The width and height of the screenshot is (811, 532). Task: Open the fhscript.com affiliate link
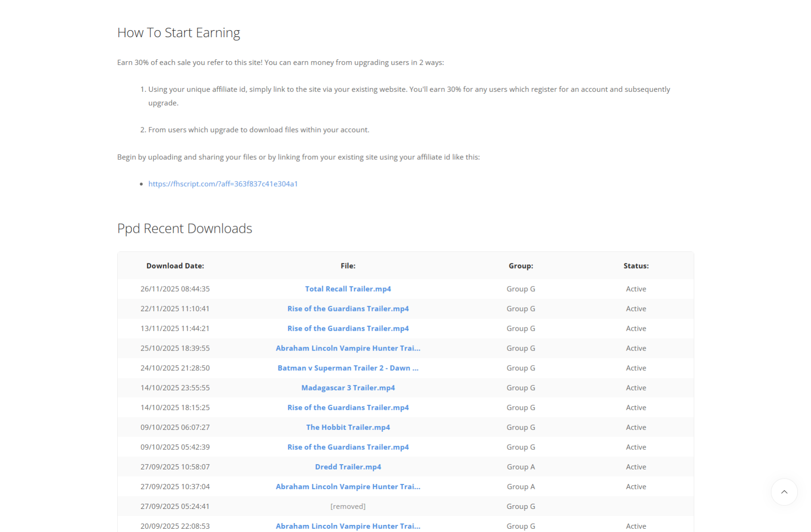point(223,184)
